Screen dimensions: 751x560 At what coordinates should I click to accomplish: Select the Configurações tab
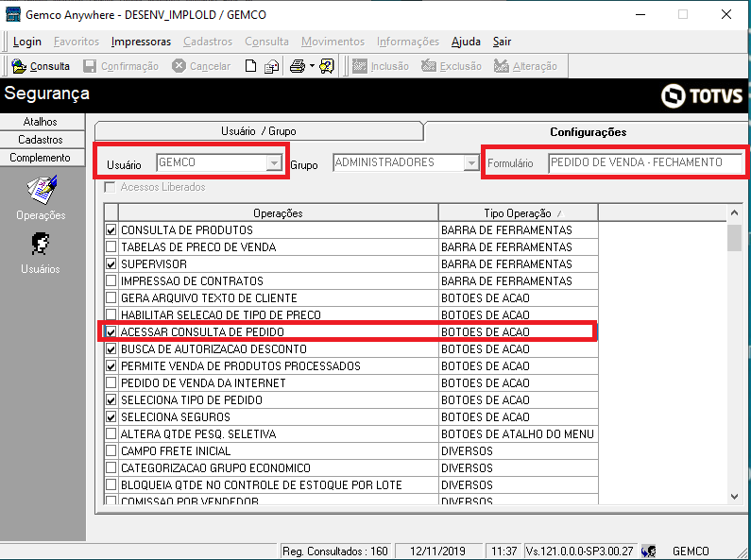[x=588, y=131]
